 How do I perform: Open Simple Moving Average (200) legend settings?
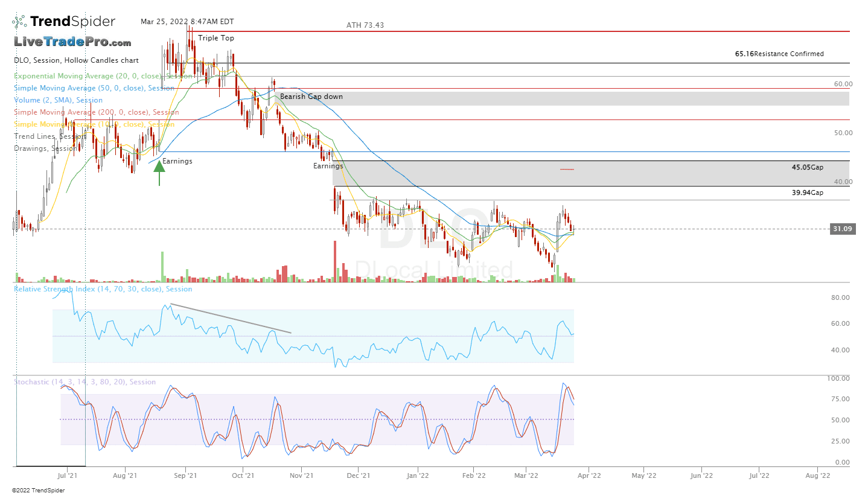click(x=88, y=112)
